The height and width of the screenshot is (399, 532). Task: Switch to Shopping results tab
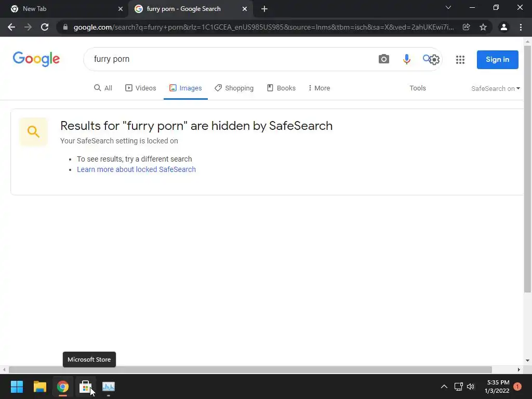click(x=234, y=88)
